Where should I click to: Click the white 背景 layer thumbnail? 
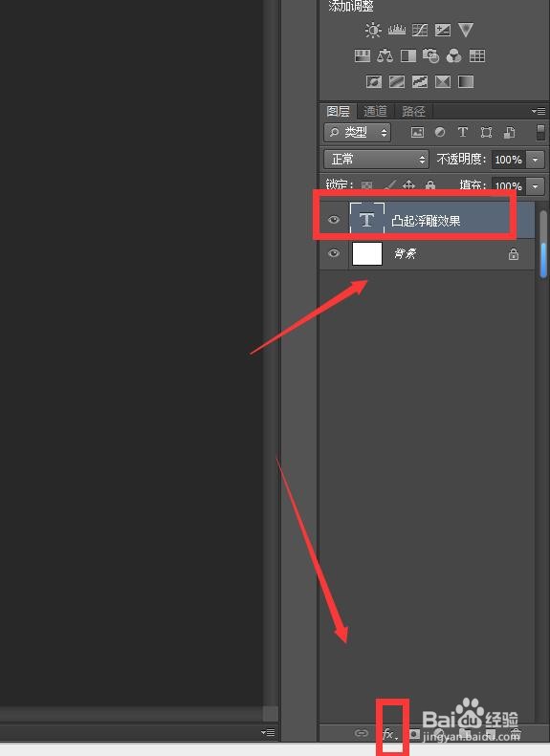pyautogui.click(x=367, y=253)
